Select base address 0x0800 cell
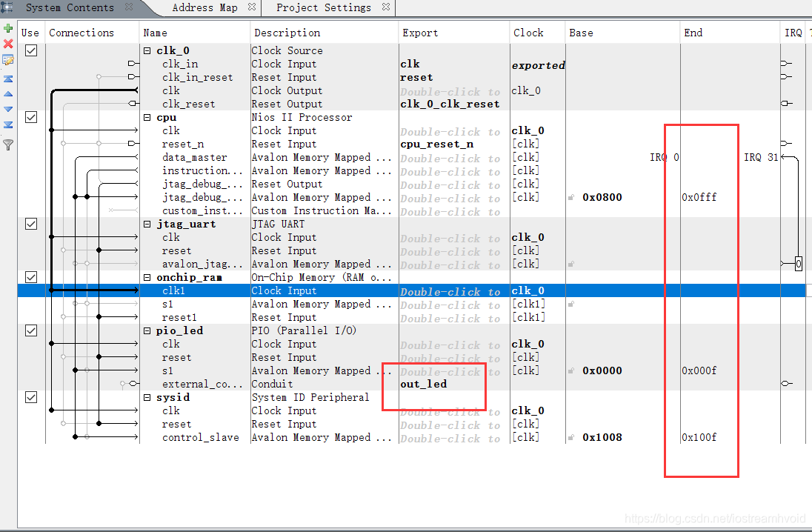 tap(602, 197)
